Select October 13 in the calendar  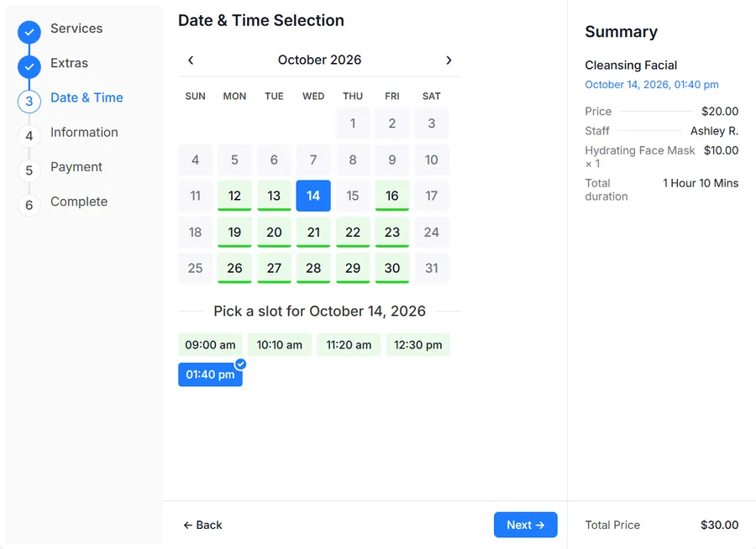(274, 196)
